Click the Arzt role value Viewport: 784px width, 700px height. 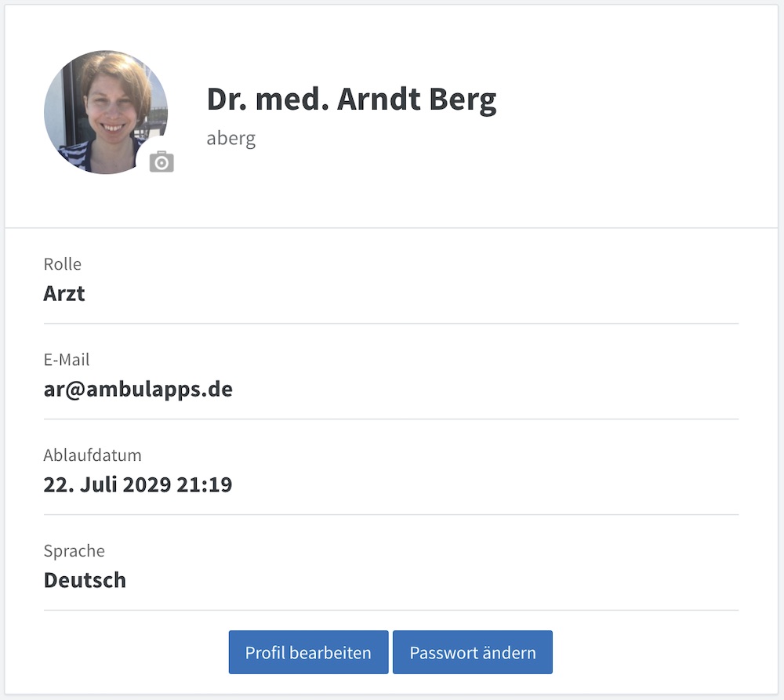point(64,293)
